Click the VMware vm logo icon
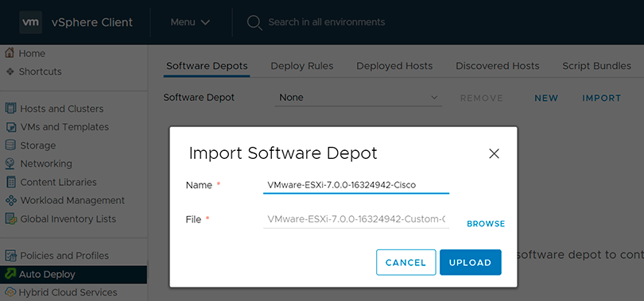The height and width of the screenshot is (301, 644). (x=30, y=22)
